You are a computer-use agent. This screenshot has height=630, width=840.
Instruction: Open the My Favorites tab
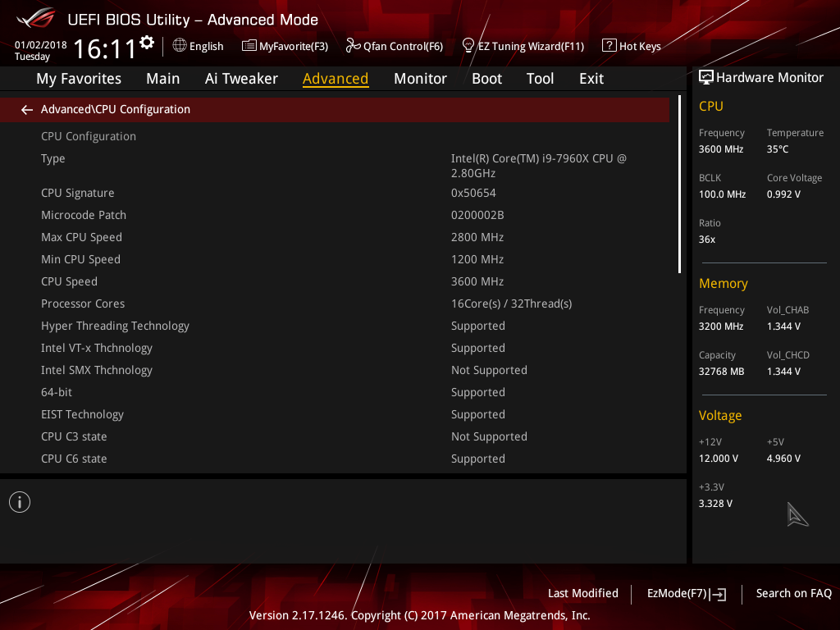coord(79,79)
